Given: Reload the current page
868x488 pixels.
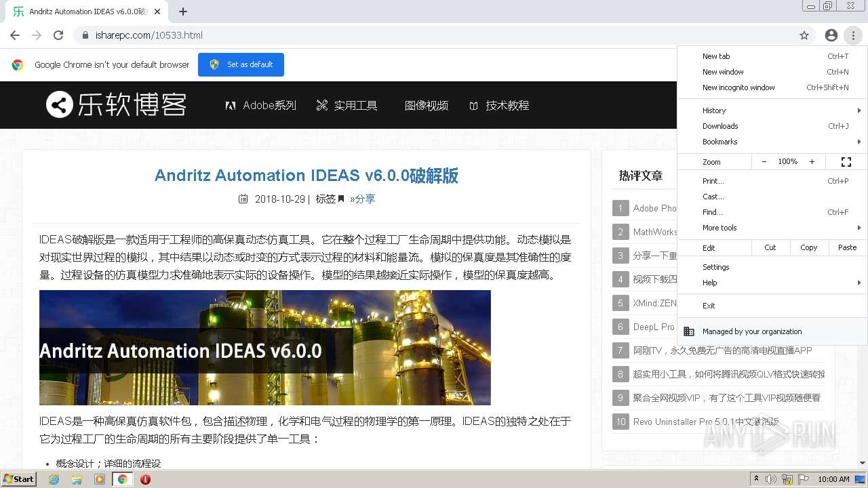Looking at the screenshot, I should click(58, 35).
